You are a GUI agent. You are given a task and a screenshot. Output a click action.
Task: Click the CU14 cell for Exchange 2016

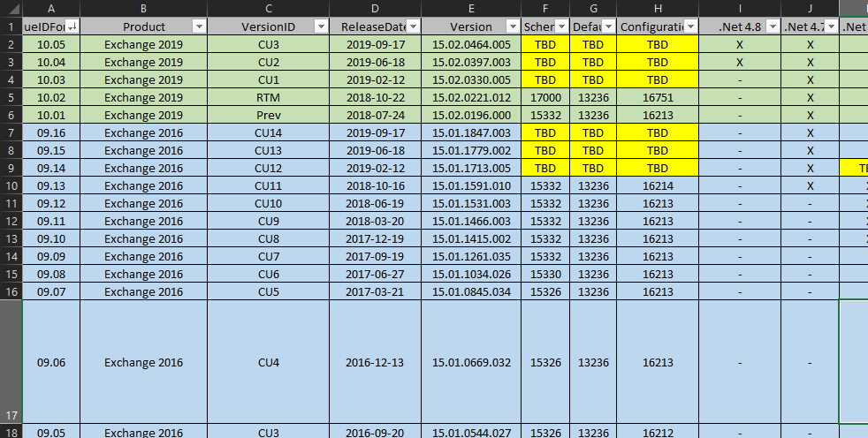[x=268, y=132]
